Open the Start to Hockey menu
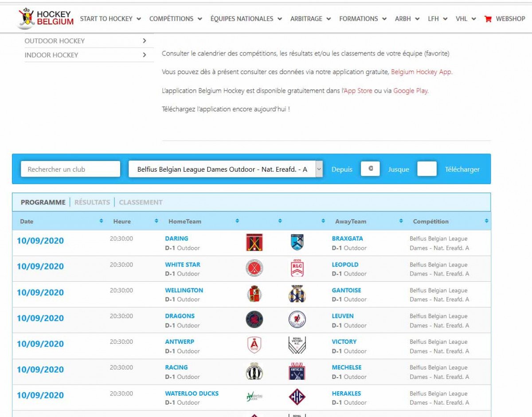Image resolution: width=532 pixels, height=417 pixels. tap(110, 19)
